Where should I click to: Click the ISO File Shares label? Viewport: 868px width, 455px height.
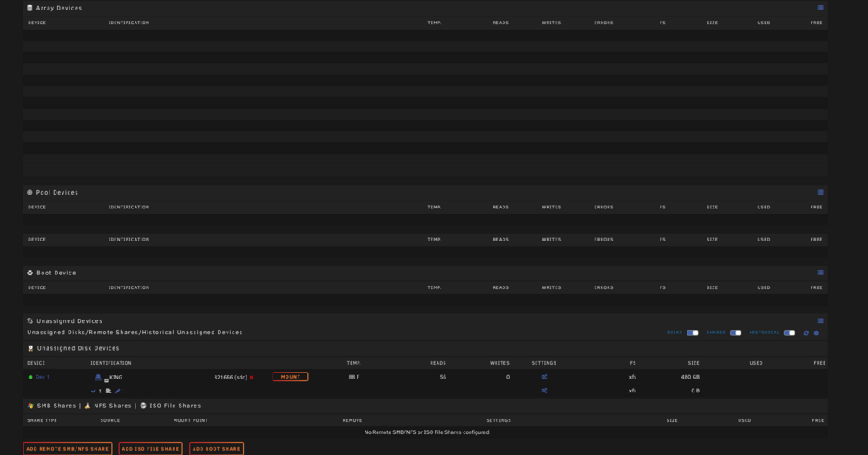point(175,406)
